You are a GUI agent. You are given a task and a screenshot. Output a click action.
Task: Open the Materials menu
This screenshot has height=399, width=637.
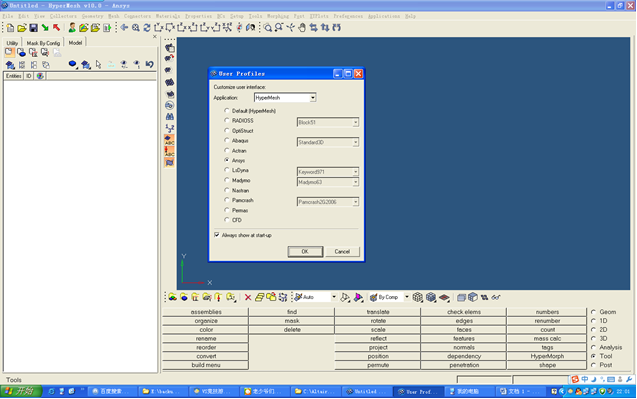(168, 16)
